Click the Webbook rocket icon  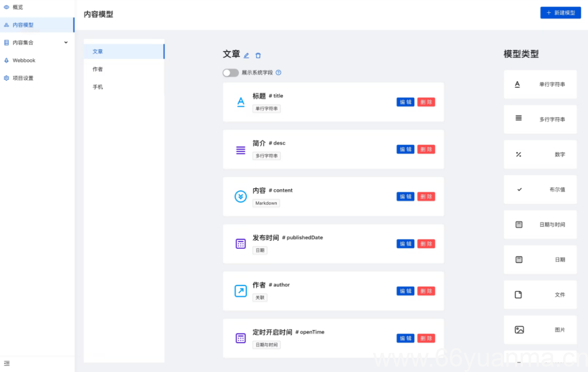[x=6, y=60]
